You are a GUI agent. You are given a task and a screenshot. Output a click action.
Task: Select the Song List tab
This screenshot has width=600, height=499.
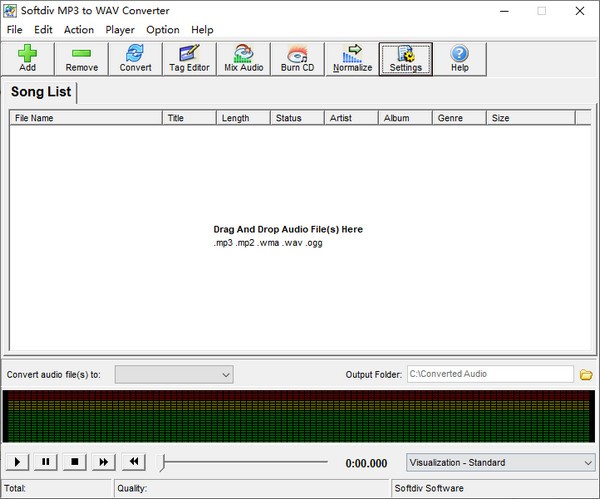(41, 92)
